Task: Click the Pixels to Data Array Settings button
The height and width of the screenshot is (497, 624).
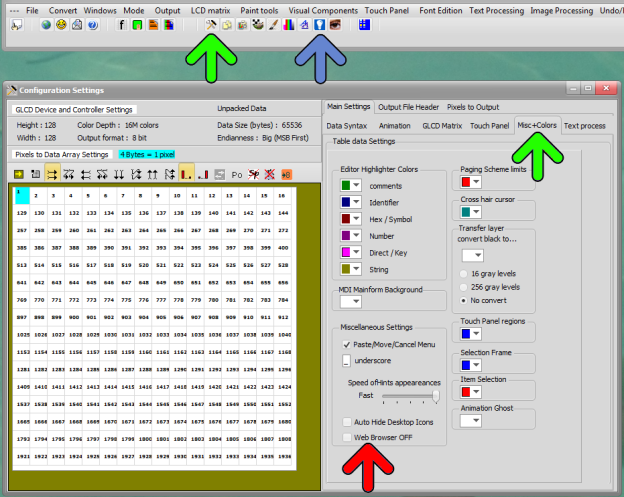Action: (61, 154)
